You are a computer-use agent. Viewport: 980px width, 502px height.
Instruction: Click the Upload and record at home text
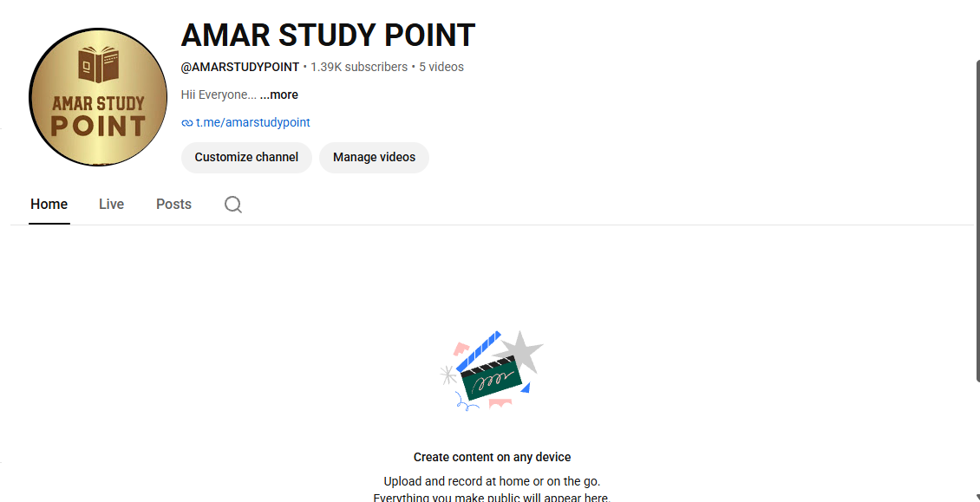492,482
